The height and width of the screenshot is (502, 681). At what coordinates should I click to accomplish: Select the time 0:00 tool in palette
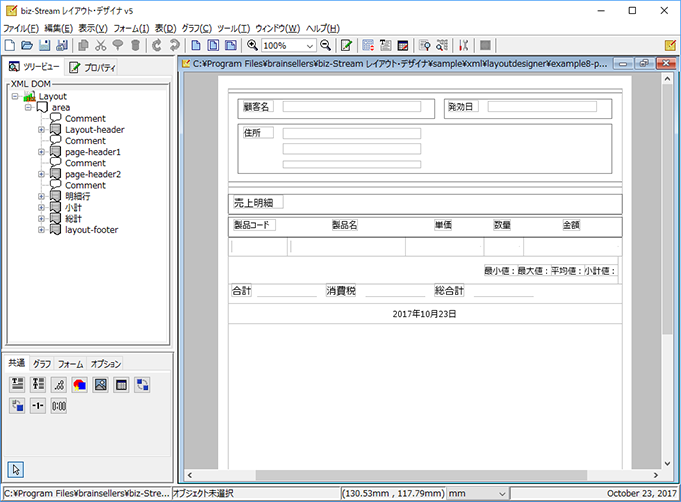(x=59, y=406)
